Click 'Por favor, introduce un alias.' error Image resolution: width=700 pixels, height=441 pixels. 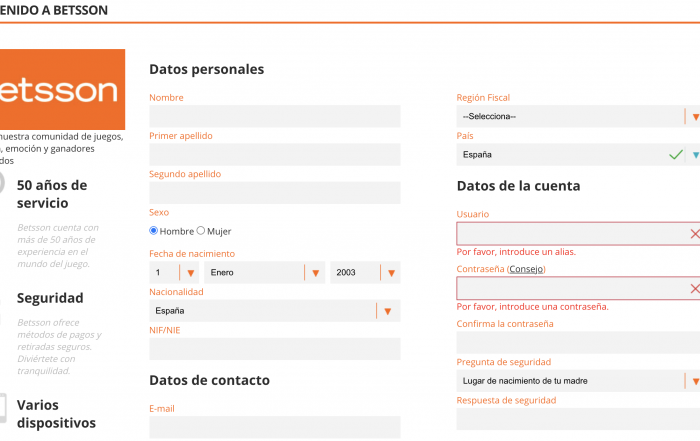(516, 252)
